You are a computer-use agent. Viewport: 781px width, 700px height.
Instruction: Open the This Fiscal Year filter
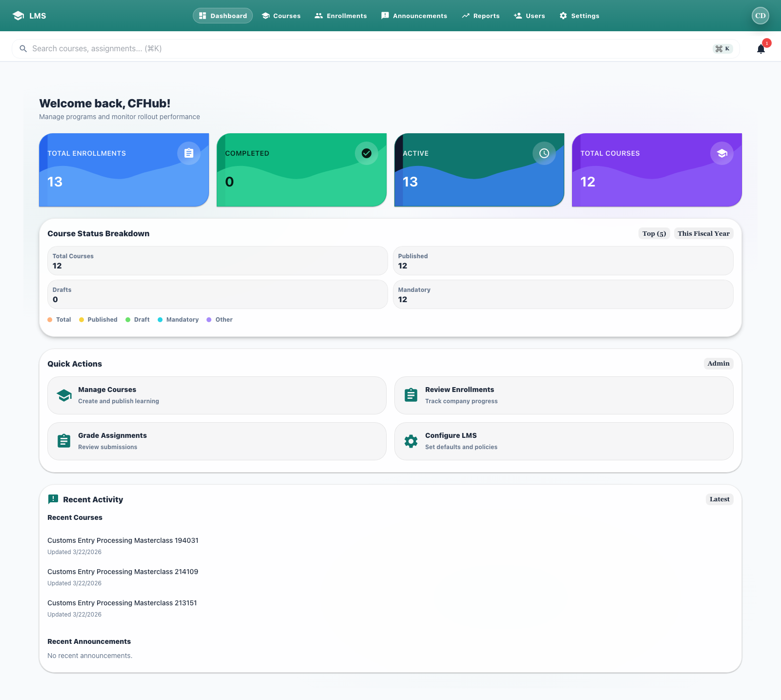[x=703, y=233]
